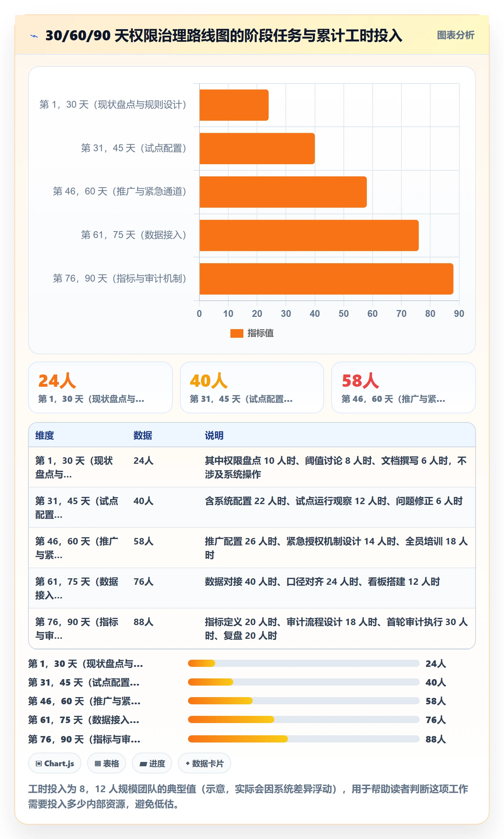Click the 图表分析 label in the header
The image size is (504, 839).
coord(455,35)
